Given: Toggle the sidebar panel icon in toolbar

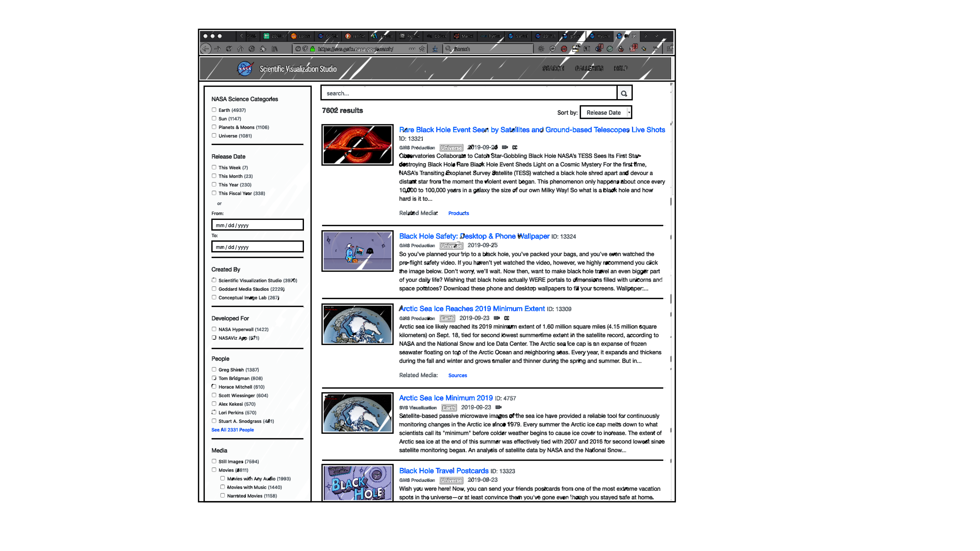Looking at the screenshot, I should pyautogui.click(x=587, y=49).
